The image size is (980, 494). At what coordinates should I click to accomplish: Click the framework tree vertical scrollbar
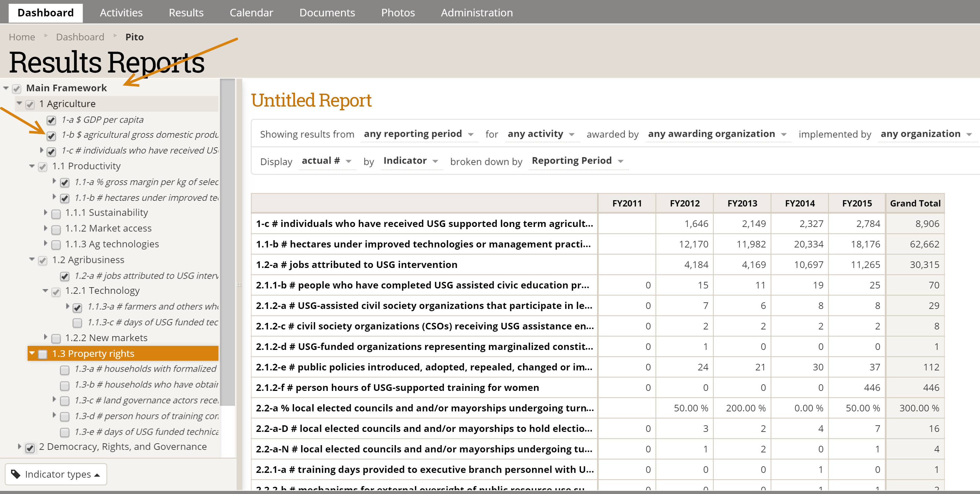tap(227, 243)
